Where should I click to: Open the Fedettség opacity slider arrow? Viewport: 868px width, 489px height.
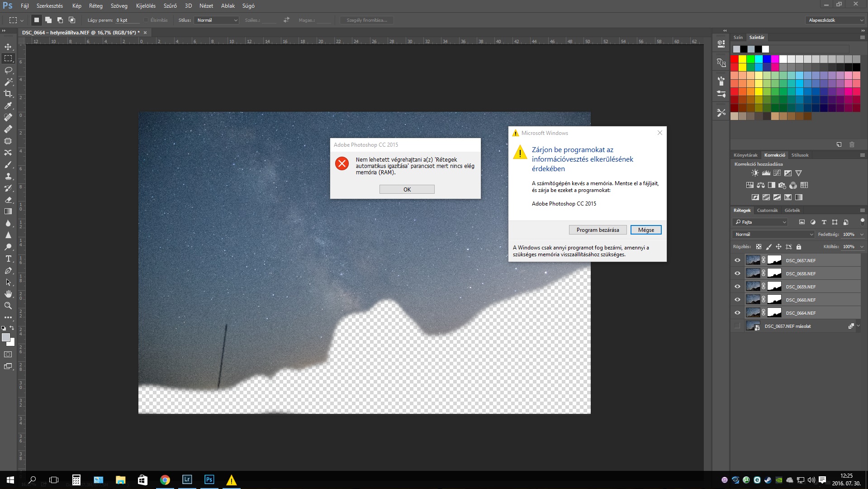click(862, 235)
